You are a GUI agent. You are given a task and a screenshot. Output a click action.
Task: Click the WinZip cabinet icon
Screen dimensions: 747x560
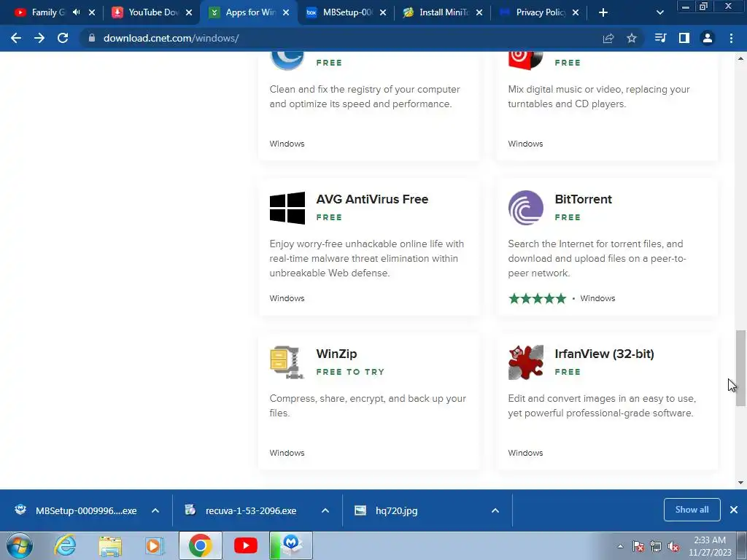[x=287, y=362]
